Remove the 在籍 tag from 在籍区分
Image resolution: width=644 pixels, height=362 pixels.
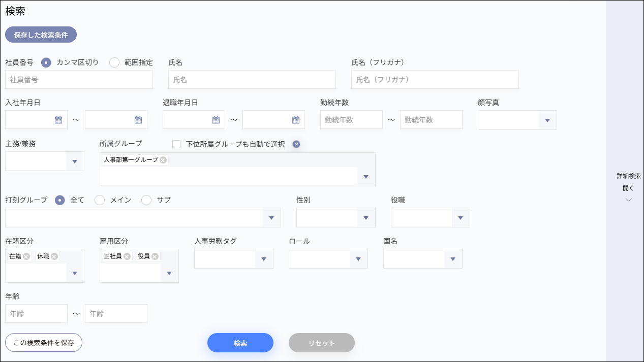[26, 256]
